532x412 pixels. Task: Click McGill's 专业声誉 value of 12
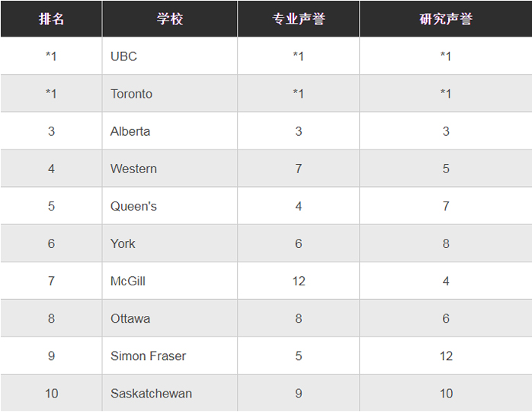pos(299,281)
